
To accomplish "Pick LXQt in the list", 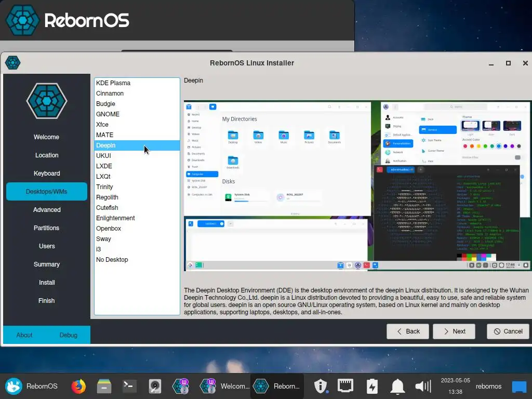I will coord(137,177).
